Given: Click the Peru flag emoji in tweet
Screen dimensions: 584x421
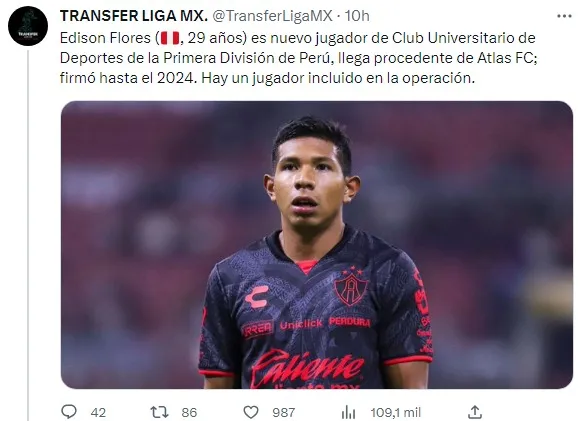Looking at the screenshot, I should 170,38.
